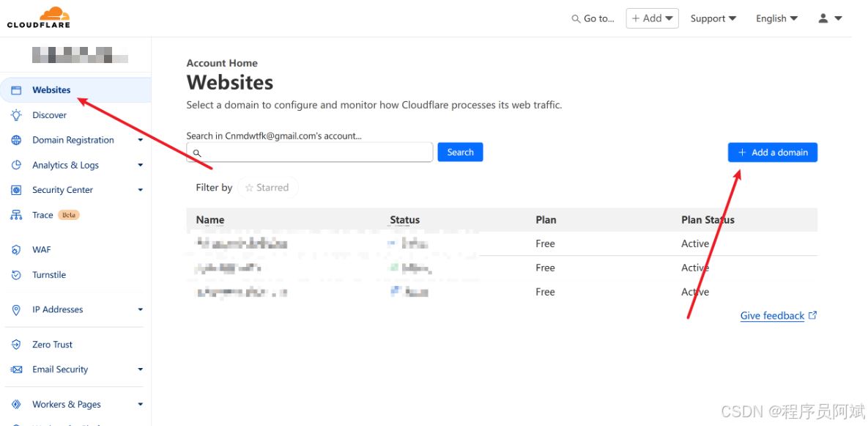Image resolution: width=868 pixels, height=426 pixels.
Task: Click the Email Security envelope icon
Action: (x=16, y=370)
